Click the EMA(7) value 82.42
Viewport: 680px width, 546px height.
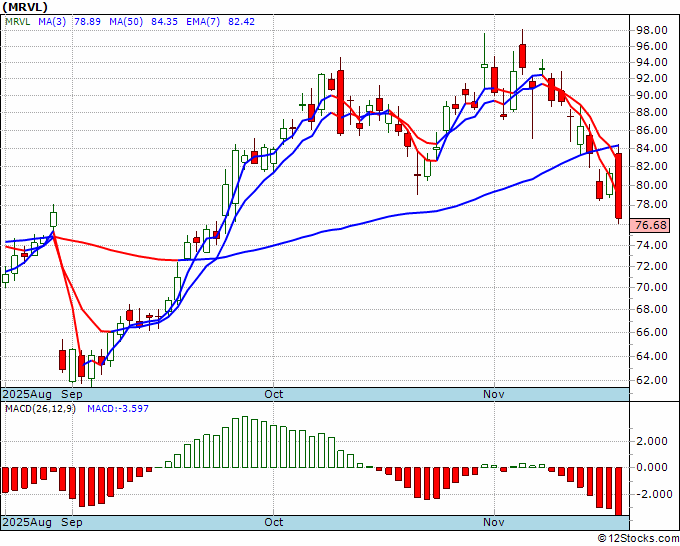coord(242,22)
